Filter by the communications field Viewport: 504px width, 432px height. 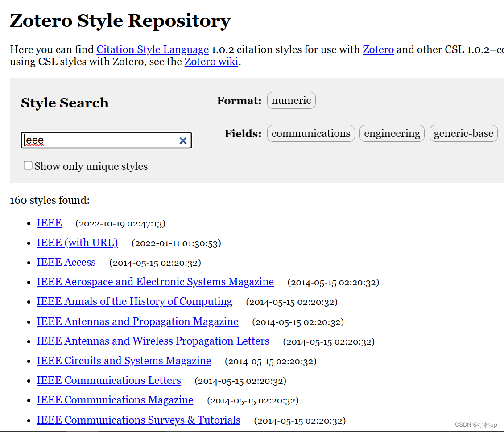tap(311, 133)
